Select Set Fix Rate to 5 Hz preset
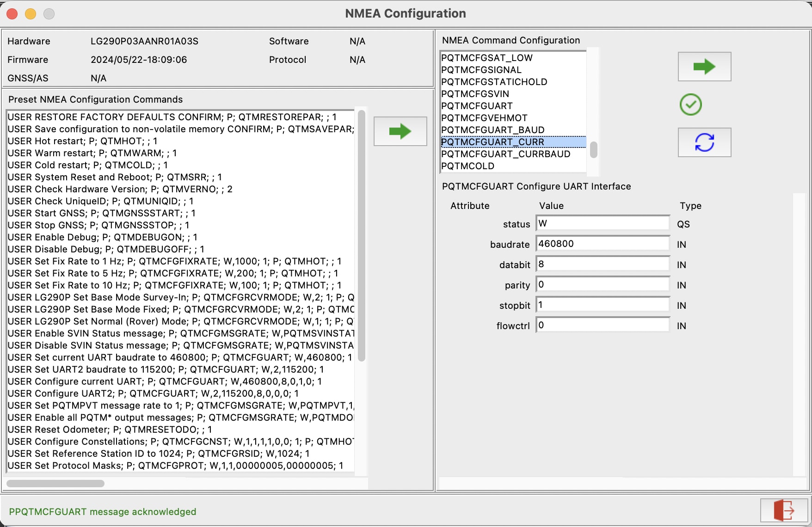The width and height of the screenshot is (812, 527). (181, 273)
